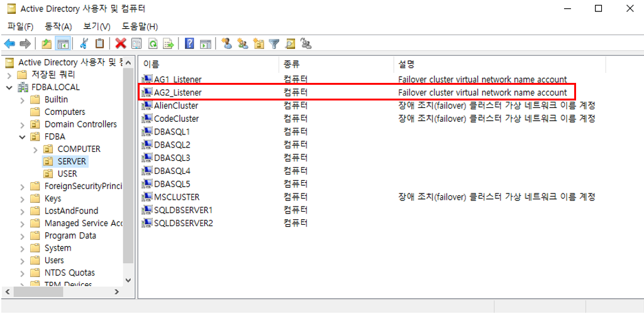Expand the COMPUTER organizational unit
The image size is (644, 314).
pyautogui.click(x=36, y=149)
